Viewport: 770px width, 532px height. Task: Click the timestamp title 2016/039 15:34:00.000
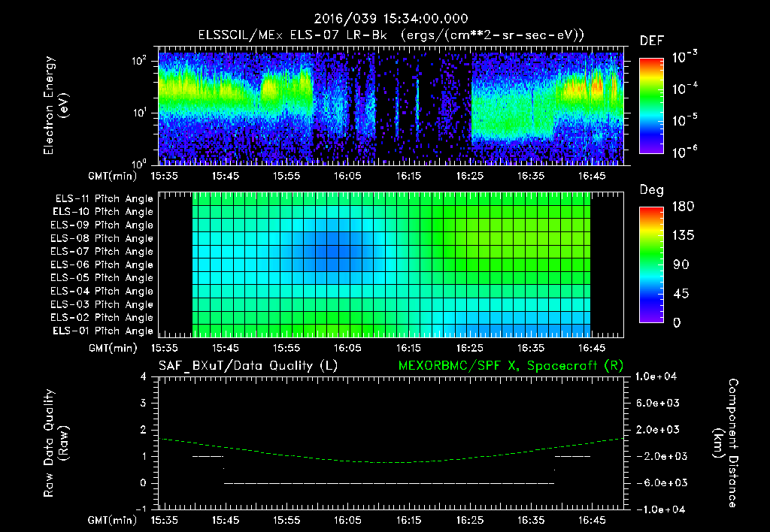click(x=391, y=19)
